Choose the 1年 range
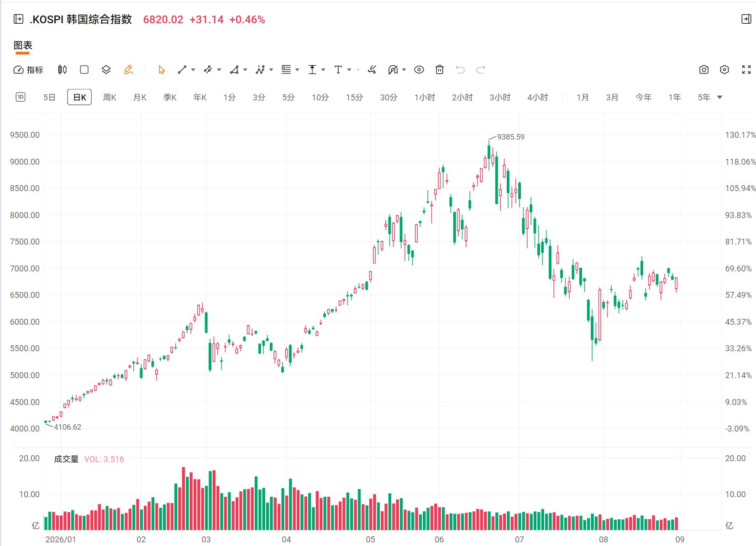Screen dimensions: 756x546 coord(675,97)
